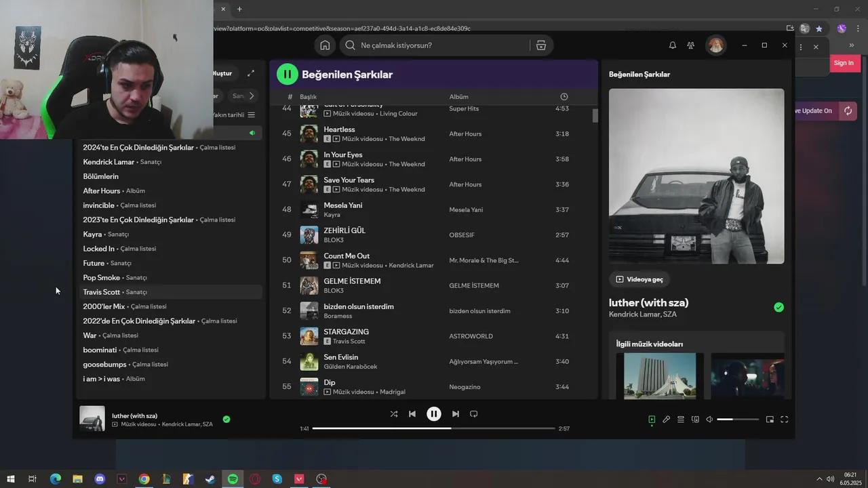Open bottom bar album art thumbnail
This screenshot has width=868, height=488.
coord(92,418)
